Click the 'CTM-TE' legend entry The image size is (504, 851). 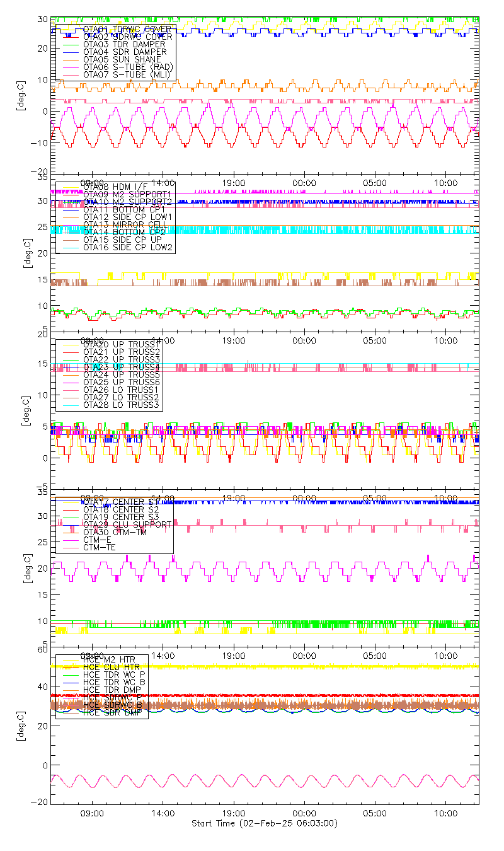(x=98, y=547)
